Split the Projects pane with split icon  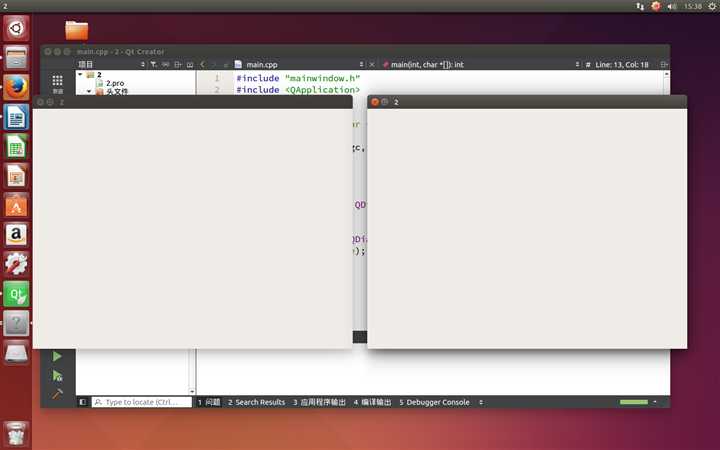(178, 64)
